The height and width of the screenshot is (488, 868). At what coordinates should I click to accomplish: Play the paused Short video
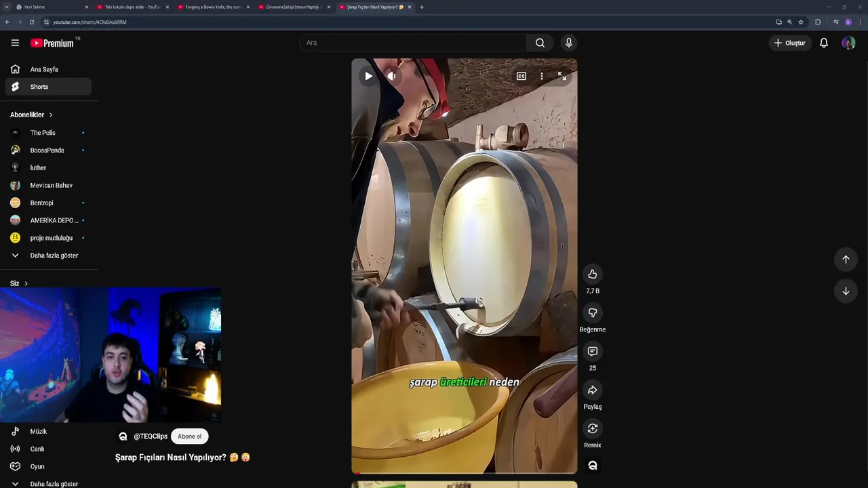tap(368, 76)
